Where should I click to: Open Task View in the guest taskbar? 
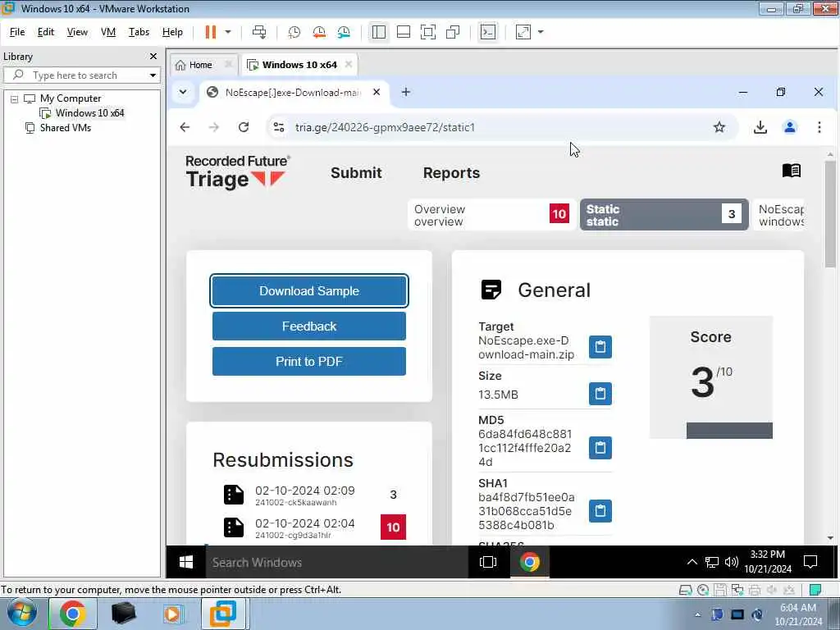pyautogui.click(x=488, y=562)
